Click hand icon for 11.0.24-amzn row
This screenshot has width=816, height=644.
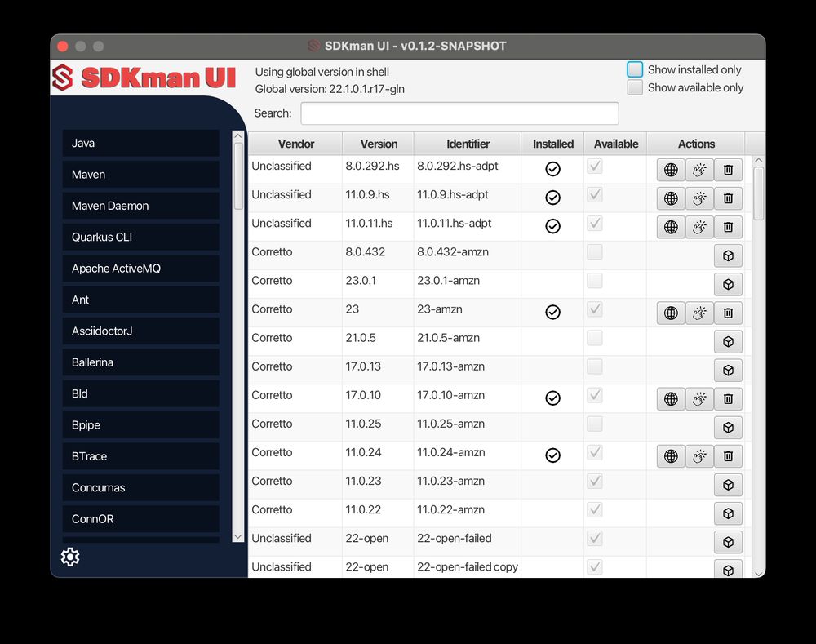click(x=699, y=456)
